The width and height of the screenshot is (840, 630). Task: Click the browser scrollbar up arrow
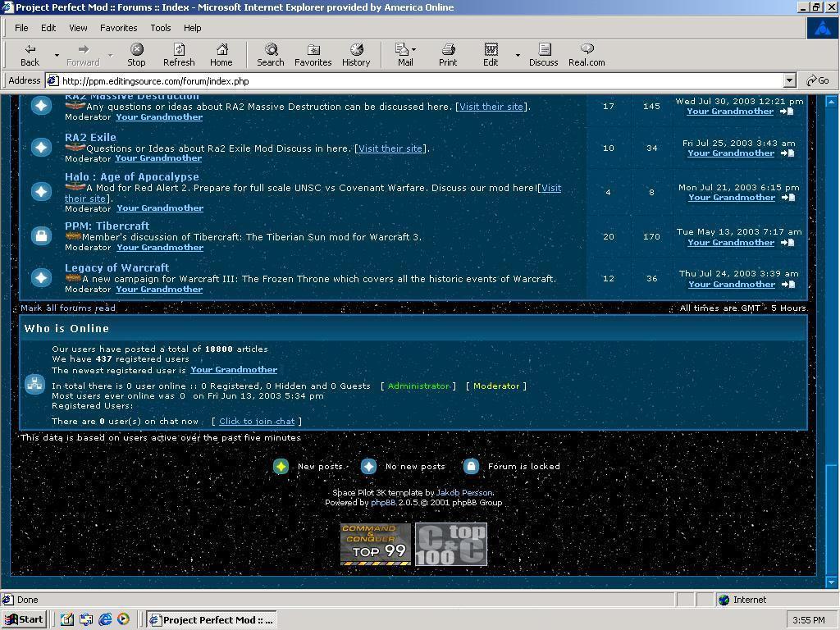(832, 101)
